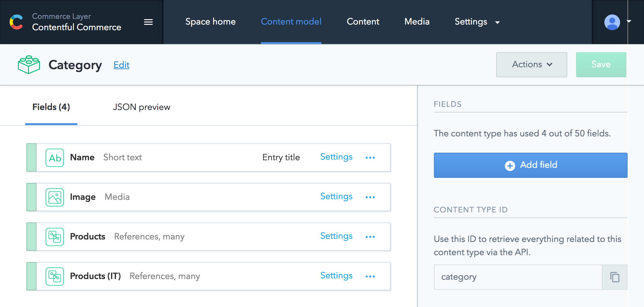Open more options for Image field

(x=370, y=197)
